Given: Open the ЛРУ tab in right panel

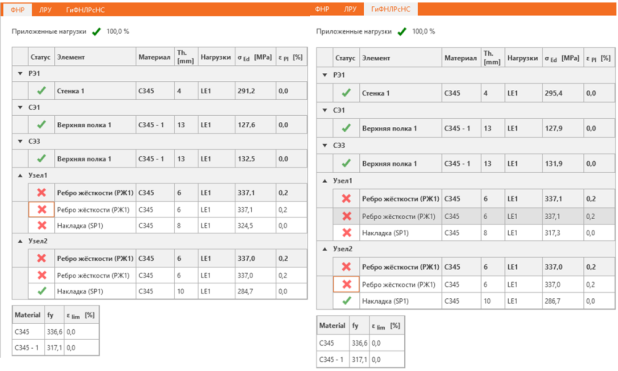Looking at the screenshot, I should click(x=350, y=9).
